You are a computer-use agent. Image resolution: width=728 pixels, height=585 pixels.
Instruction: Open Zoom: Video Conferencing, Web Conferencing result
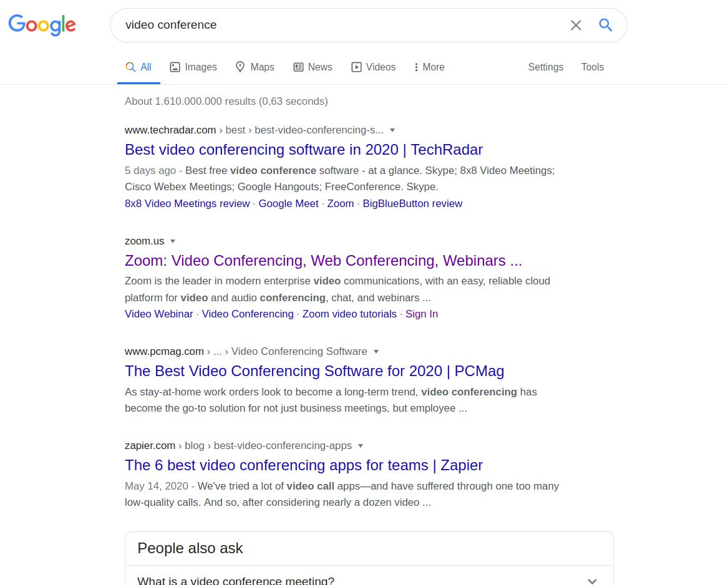tap(323, 261)
